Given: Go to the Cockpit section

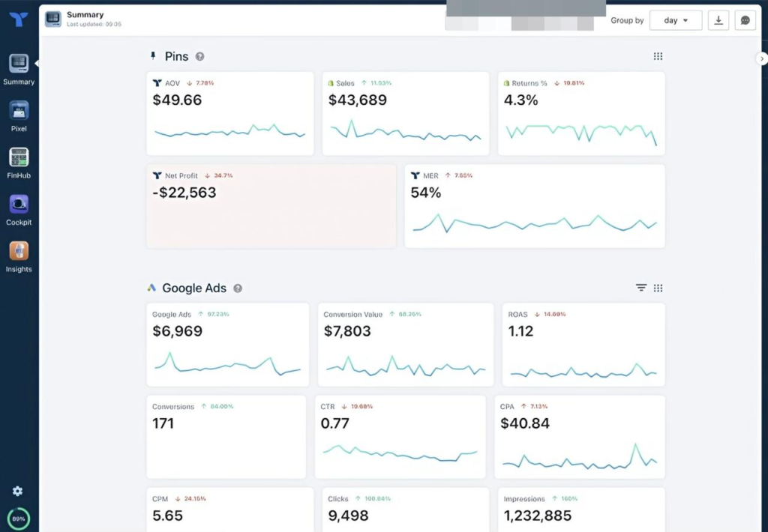Looking at the screenshot, I should [19, 204].
